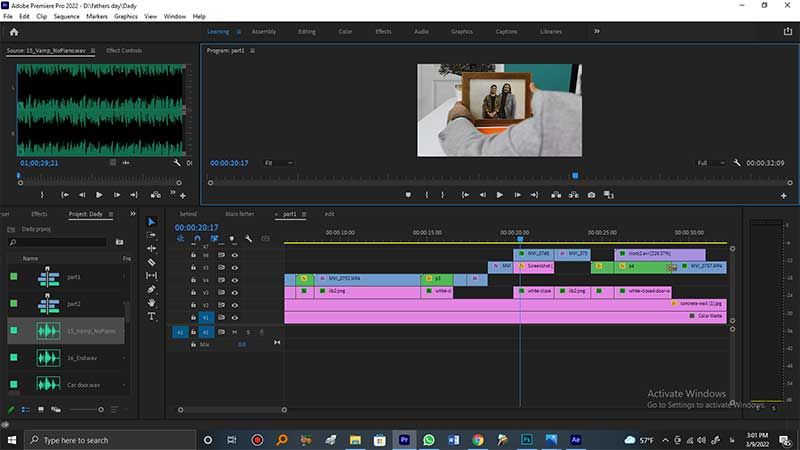Toggle V5 track output eye
The width and height of the screenshot is (800, 450).
tap(235, 267)
